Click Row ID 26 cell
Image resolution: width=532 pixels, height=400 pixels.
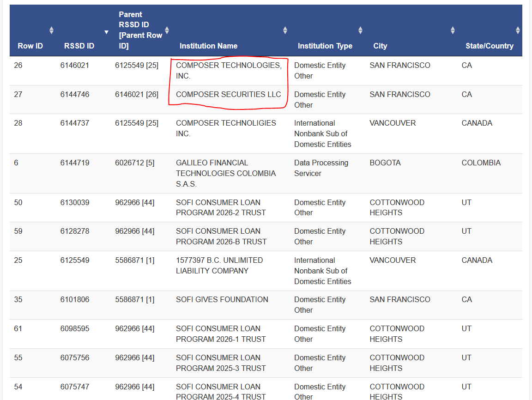[x=18, y=65]
